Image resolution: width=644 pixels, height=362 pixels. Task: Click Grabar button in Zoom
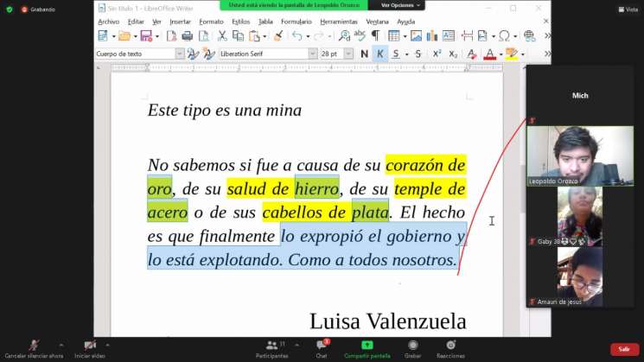point(413,349)
